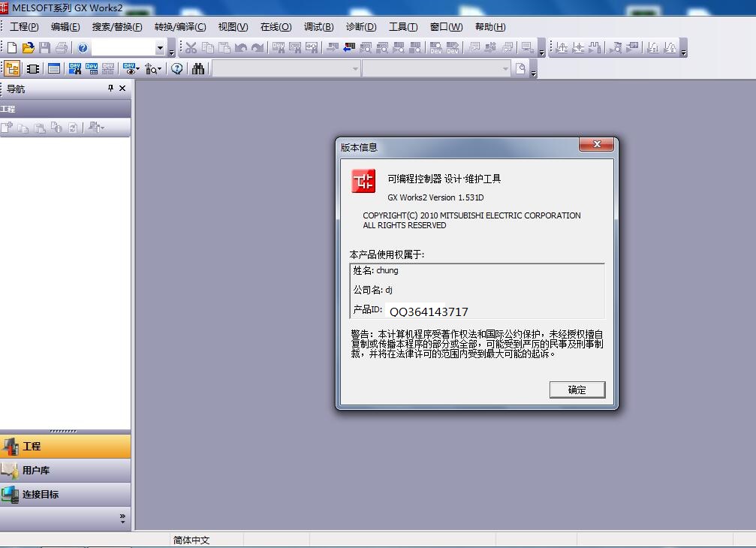Toggle the navigation pane pin
The width and height of the screenshot is (756, 548).
[111, 89]
